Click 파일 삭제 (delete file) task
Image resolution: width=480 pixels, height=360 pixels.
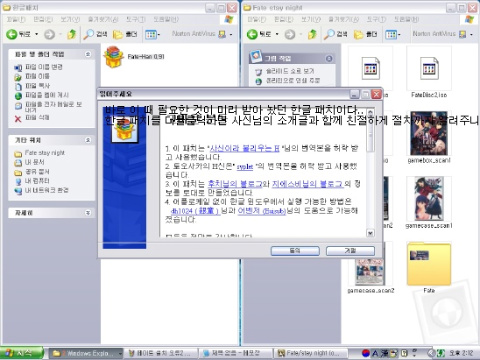point(37,118)
